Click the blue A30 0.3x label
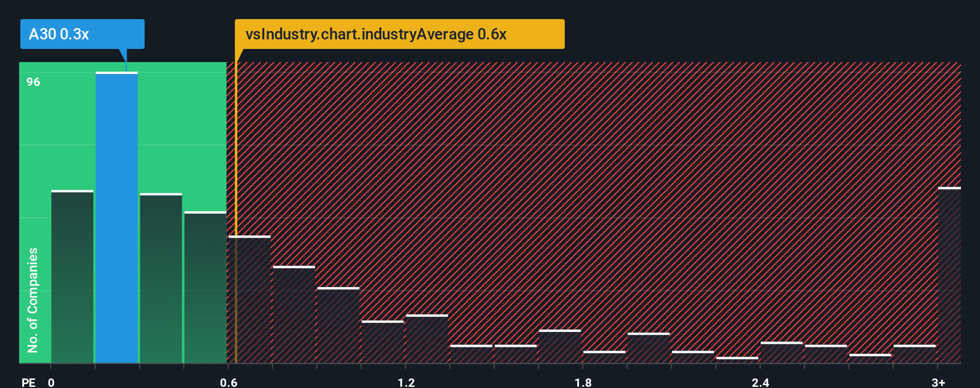This screenshot has height=388, width=980. 82,34
